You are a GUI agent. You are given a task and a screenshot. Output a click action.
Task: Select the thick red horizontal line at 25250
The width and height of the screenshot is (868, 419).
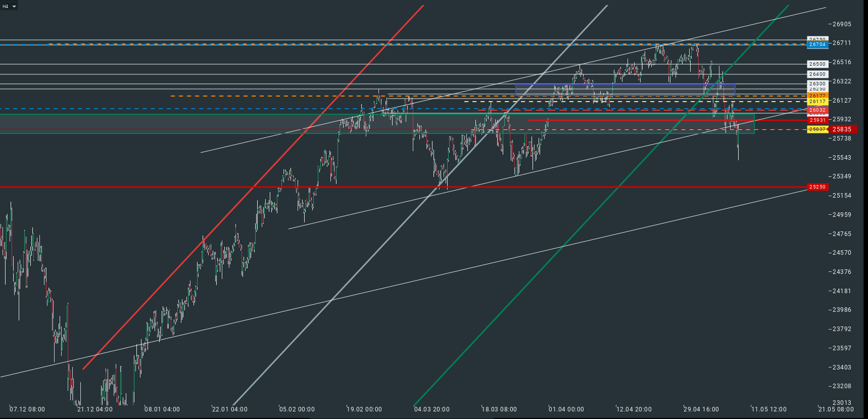click(403, 187)
